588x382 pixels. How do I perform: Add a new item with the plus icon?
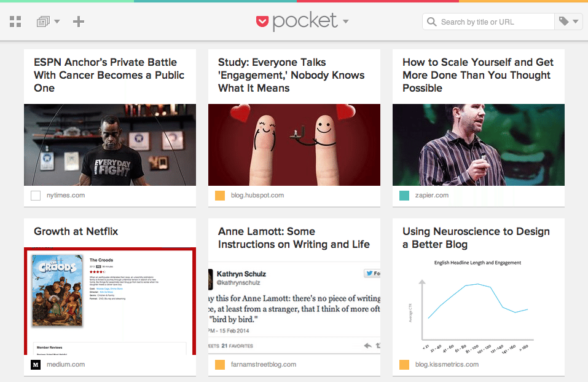click(x=78, y=21)
